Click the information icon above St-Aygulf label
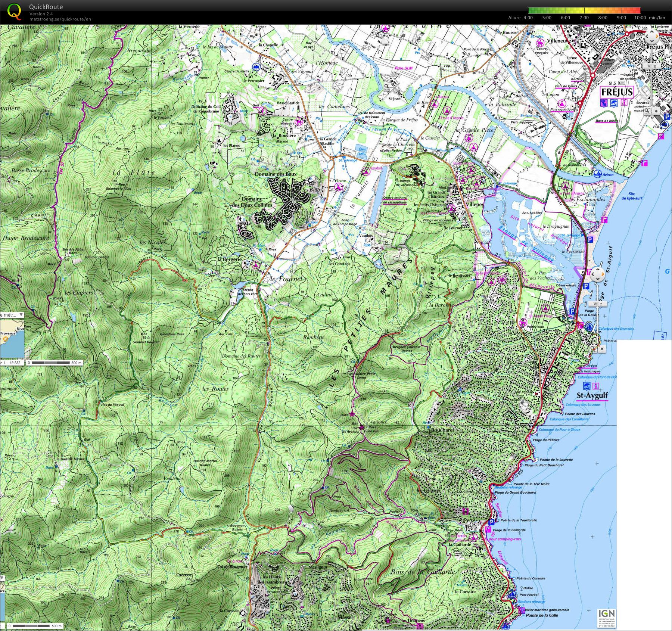The height and width of the screenshot is (631, 672). tap(596, 386)
